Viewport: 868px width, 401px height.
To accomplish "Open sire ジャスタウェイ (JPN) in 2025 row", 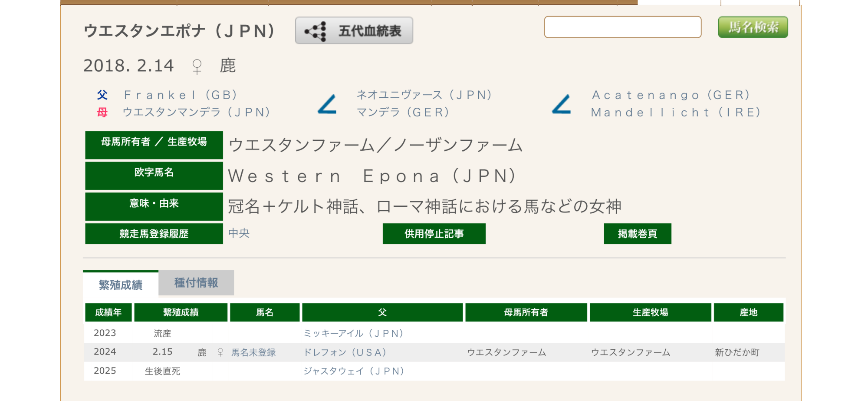I will tap(354, 371).
